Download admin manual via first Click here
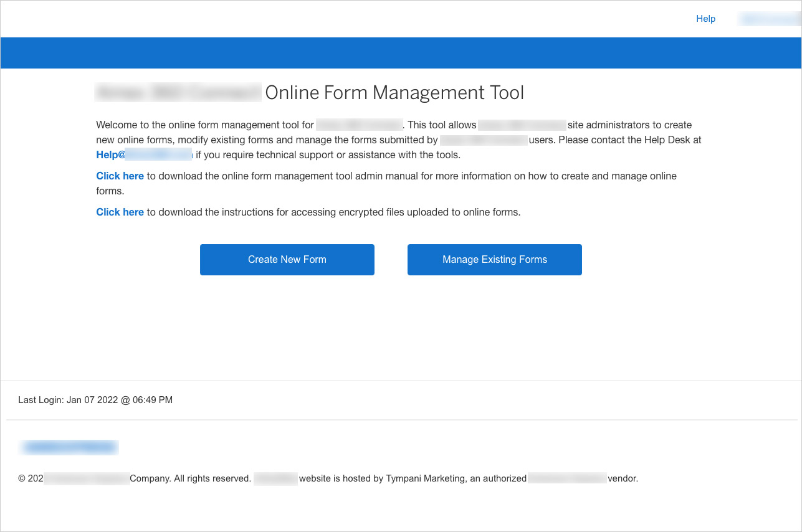 tap(120, 176)
